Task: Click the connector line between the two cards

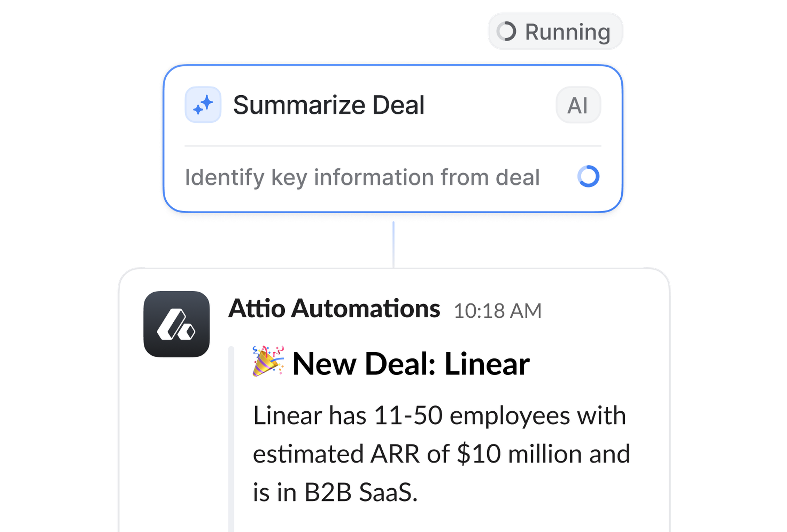Action: click(x=393, y=244)
